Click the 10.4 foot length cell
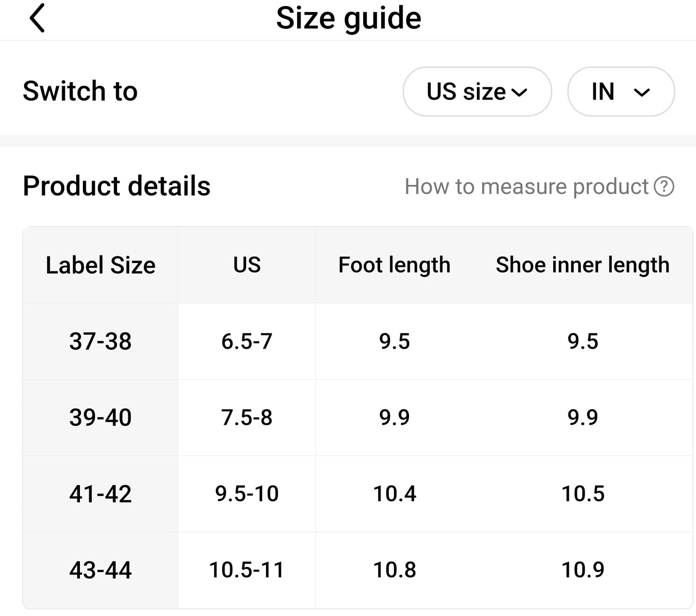The width and height of the screenshot is (696, 616). tap(394, 494)
